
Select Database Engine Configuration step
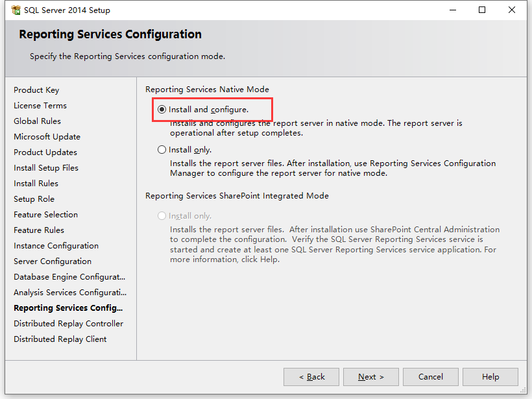[69, 277]
